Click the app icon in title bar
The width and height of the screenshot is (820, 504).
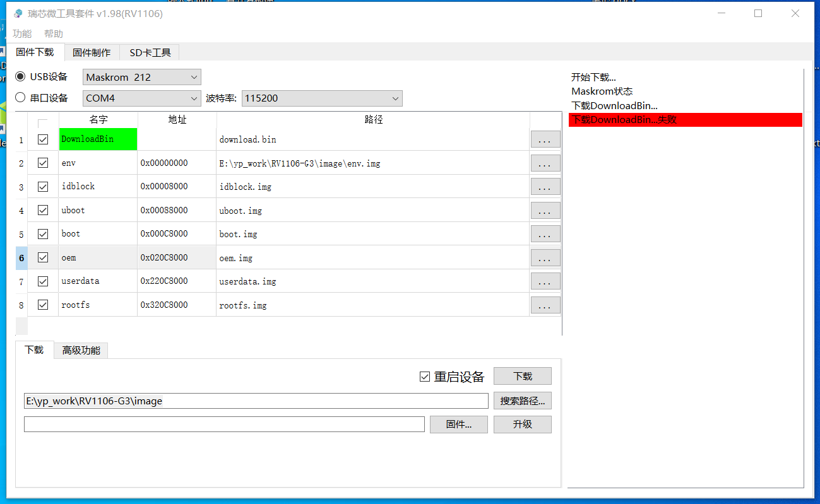pos(18,13)
